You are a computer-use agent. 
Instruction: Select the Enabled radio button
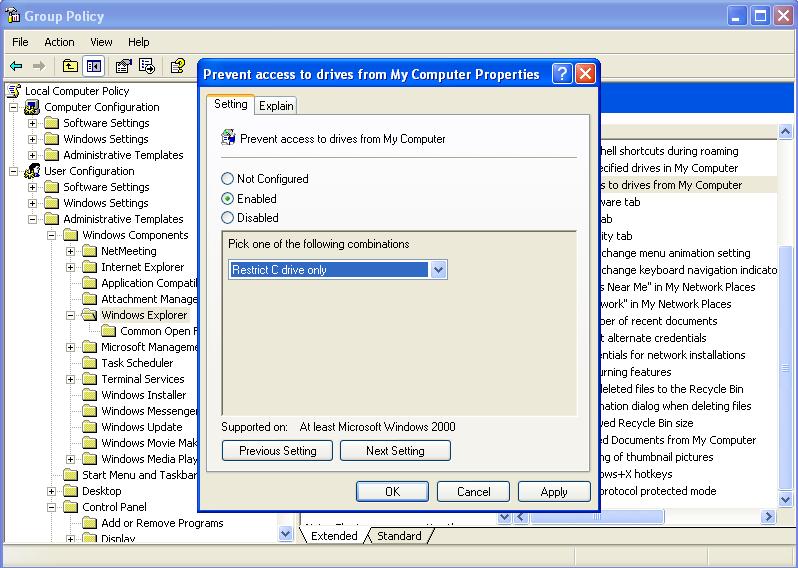pyautogui.click(x=227, y=198)
